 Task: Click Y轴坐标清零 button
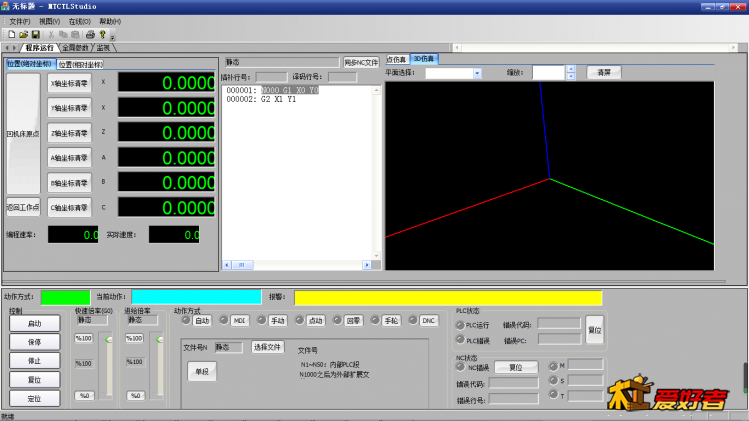click(69, 108)
